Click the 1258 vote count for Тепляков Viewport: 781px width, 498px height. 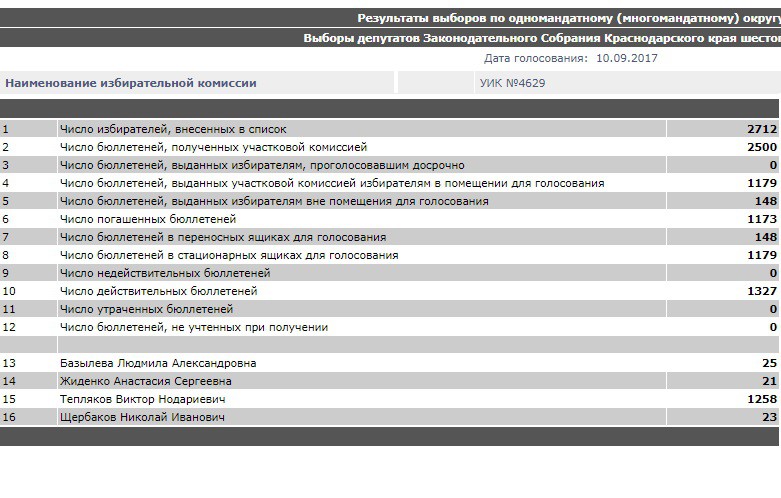point(761,399)
